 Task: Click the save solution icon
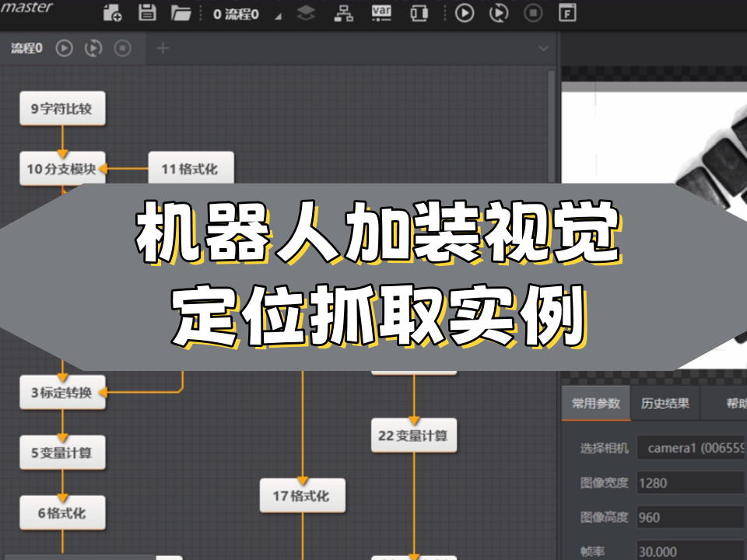[146, 13]
